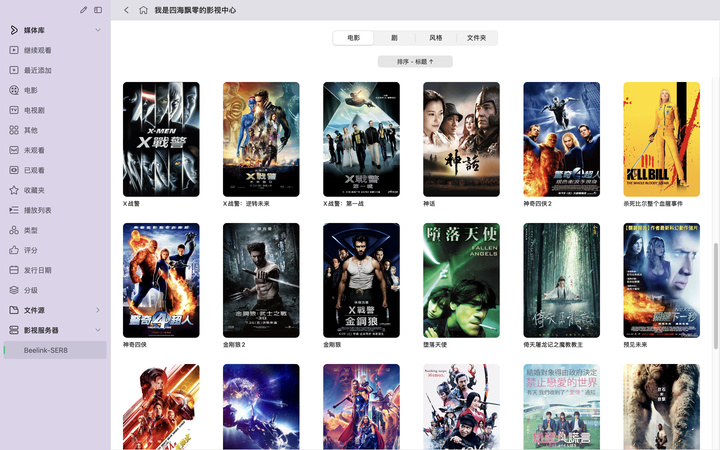This screenshot has width=720, height=450.
Task: Click the vertical scrollbar thumb
Action: pyautogui.click(x=715, y=296)
